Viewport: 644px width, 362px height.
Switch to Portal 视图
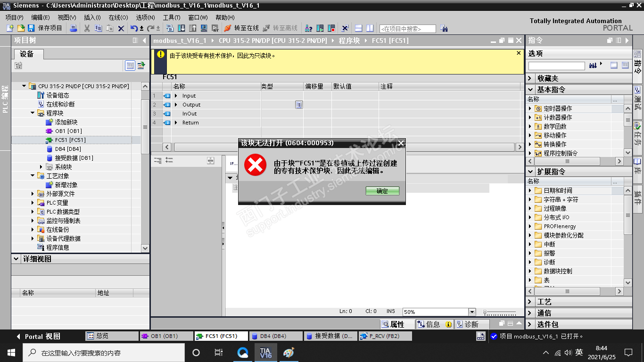[x=39, y=337]
